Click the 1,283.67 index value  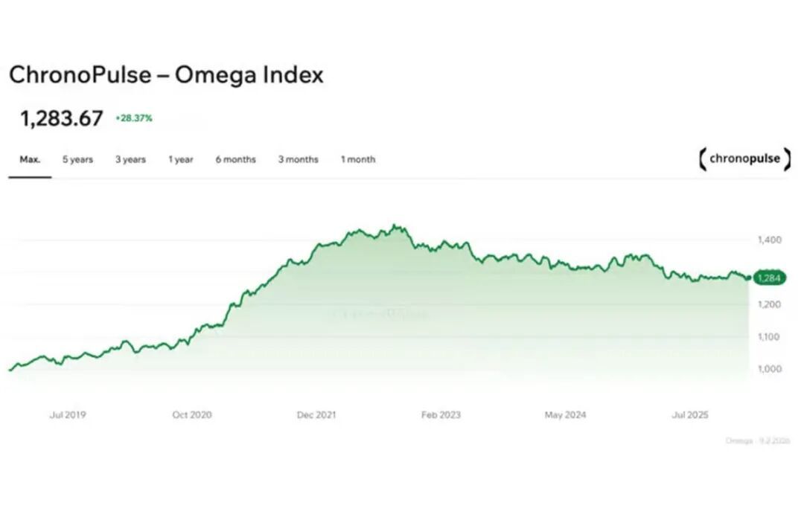[62, 118]
